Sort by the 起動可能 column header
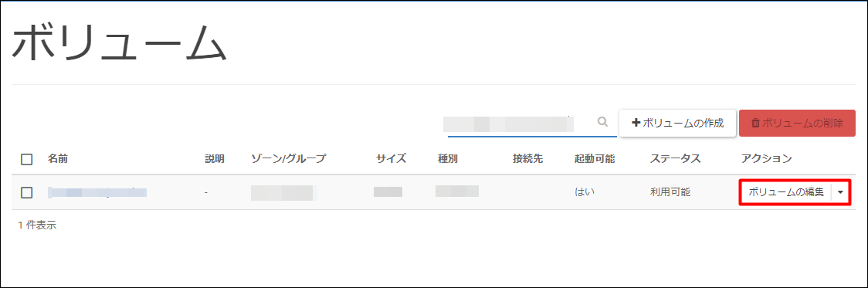 [595, 159]
